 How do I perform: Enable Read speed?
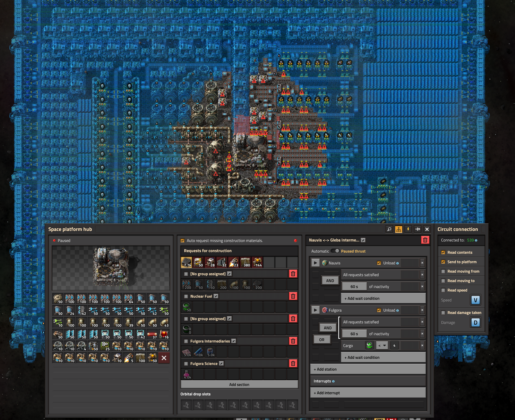pyautogui.click(x=443, y=290)
